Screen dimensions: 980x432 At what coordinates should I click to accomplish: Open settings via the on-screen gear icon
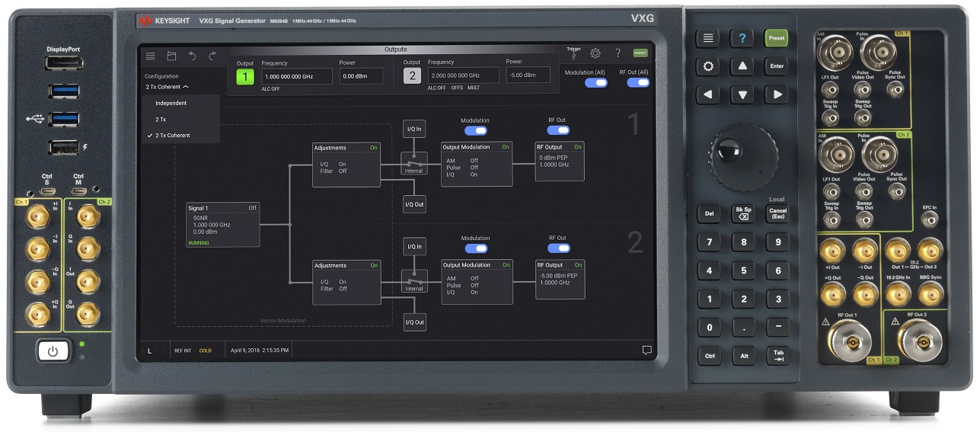click(x=595, y=53)
